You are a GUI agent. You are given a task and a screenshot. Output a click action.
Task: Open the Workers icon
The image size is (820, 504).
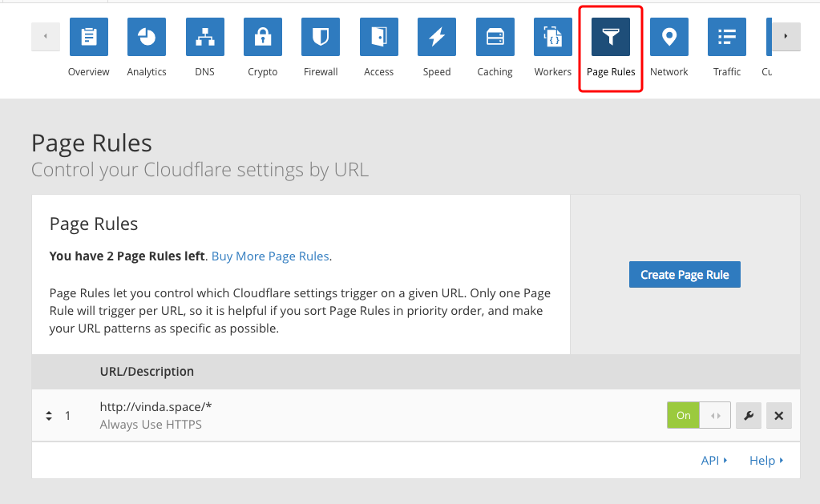553,37
